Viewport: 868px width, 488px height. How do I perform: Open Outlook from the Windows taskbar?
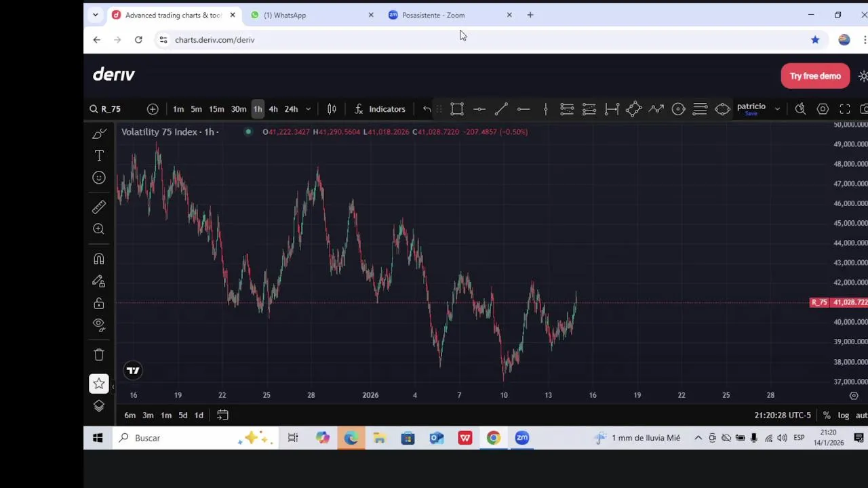(436, 439)
